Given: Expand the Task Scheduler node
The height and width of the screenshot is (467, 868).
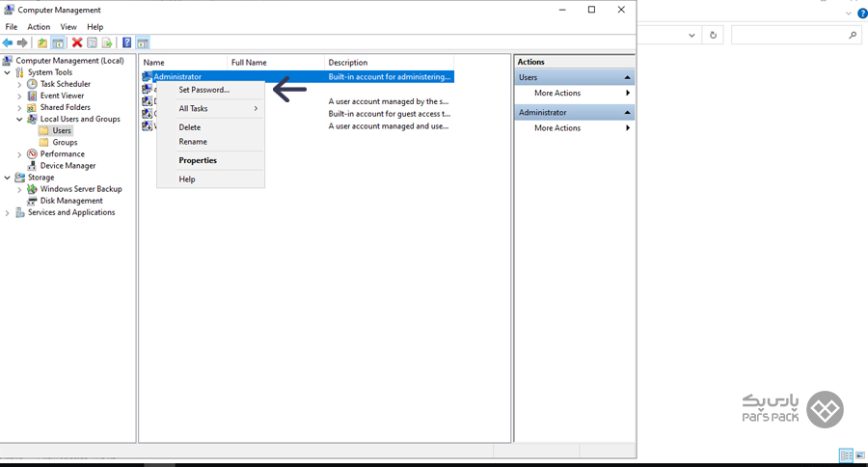Looking at the screenshot, I should coord(19,84).
